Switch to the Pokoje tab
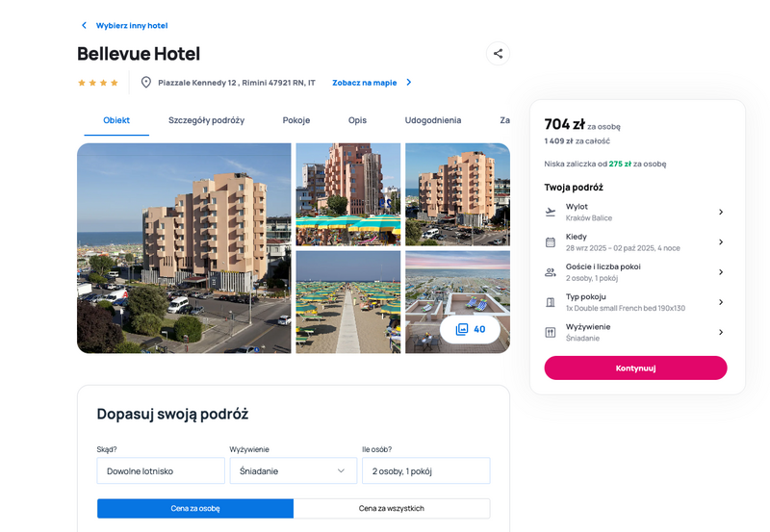The image size is (770, 532). point(296,120)
